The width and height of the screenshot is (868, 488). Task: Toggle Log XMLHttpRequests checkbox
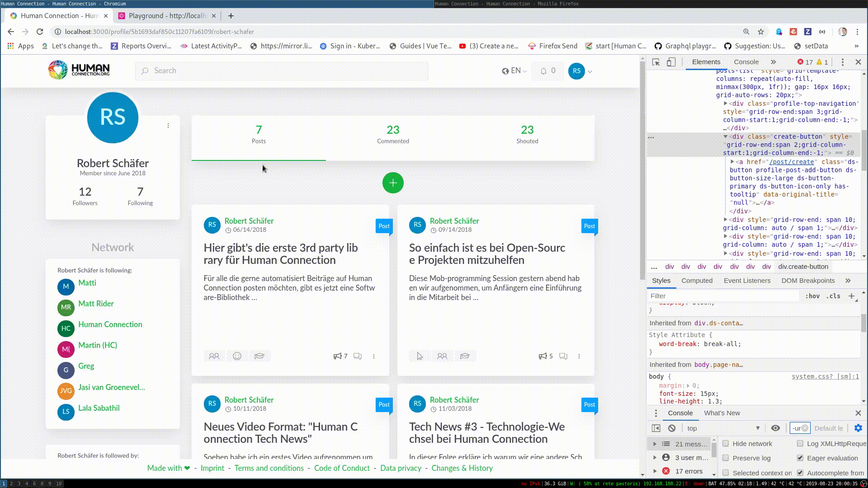pos(800,443)
